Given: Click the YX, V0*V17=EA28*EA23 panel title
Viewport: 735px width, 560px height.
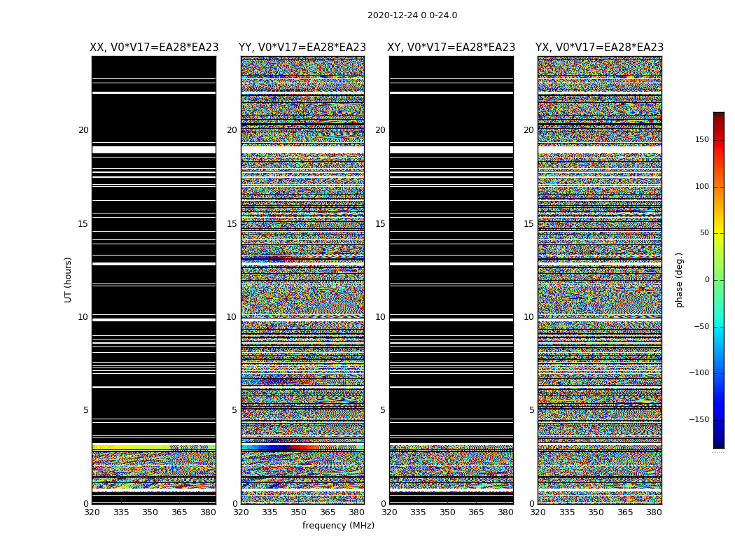Looking at the screenshot, I should [599, 48].
